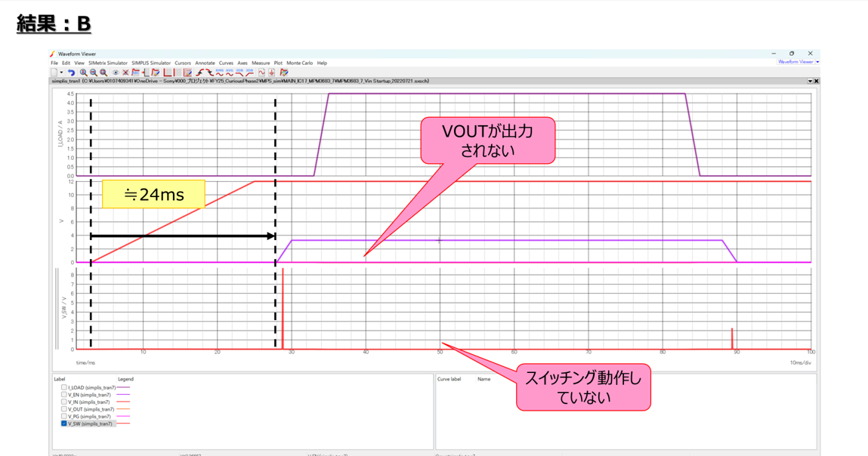Expand the arrow beside the new document icon

61,73
